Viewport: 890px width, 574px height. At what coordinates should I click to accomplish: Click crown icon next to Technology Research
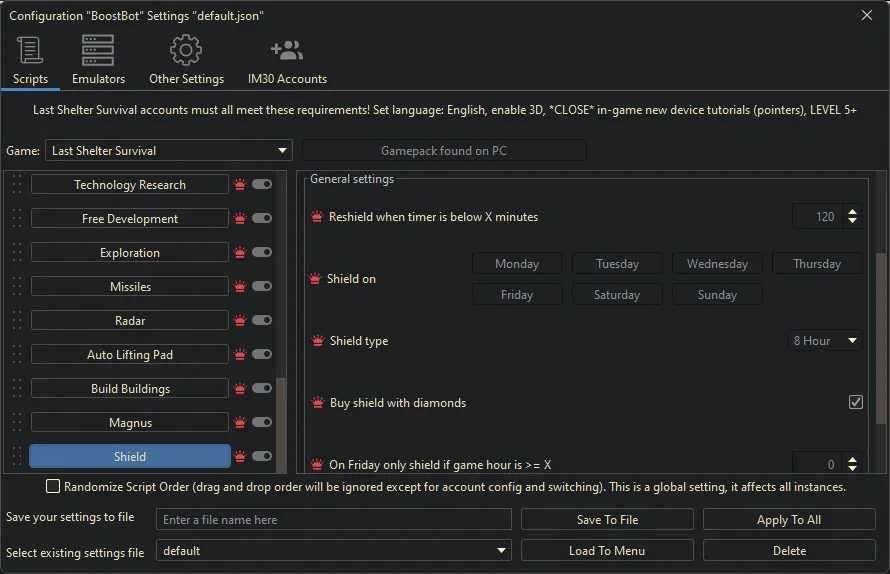(x=240, y=185)
